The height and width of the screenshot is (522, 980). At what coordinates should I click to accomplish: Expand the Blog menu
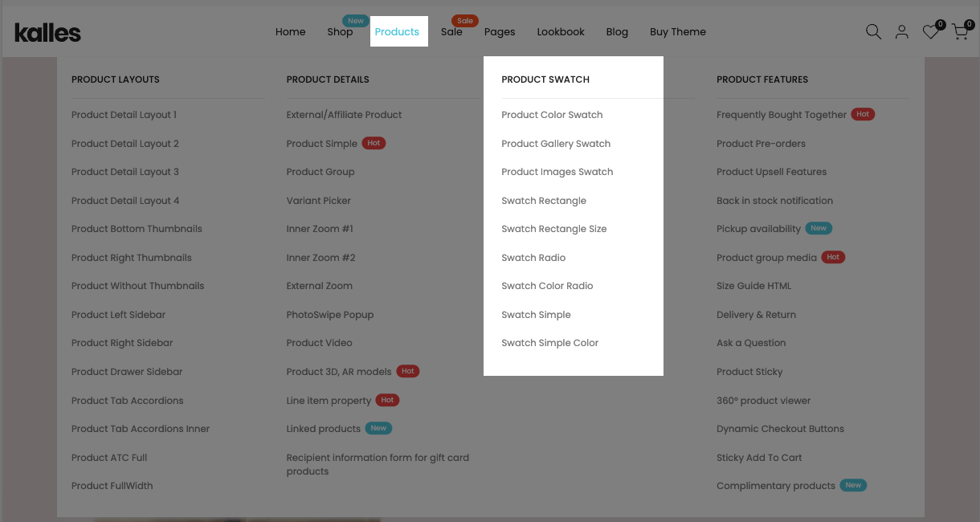coord(617,32)
